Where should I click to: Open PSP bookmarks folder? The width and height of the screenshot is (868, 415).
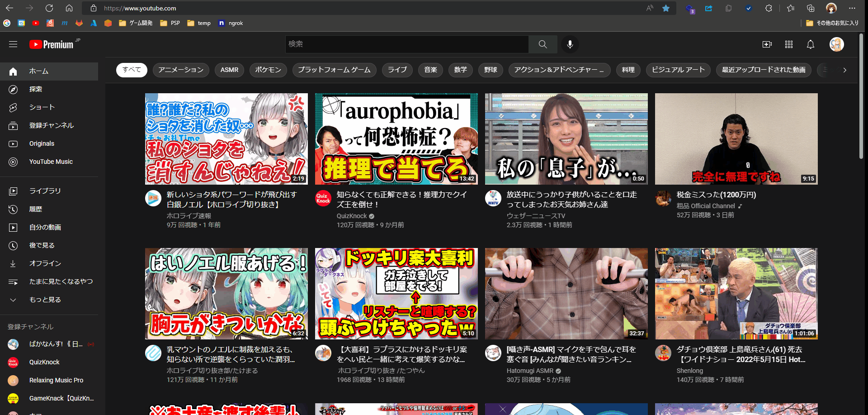tap(170, 23)
